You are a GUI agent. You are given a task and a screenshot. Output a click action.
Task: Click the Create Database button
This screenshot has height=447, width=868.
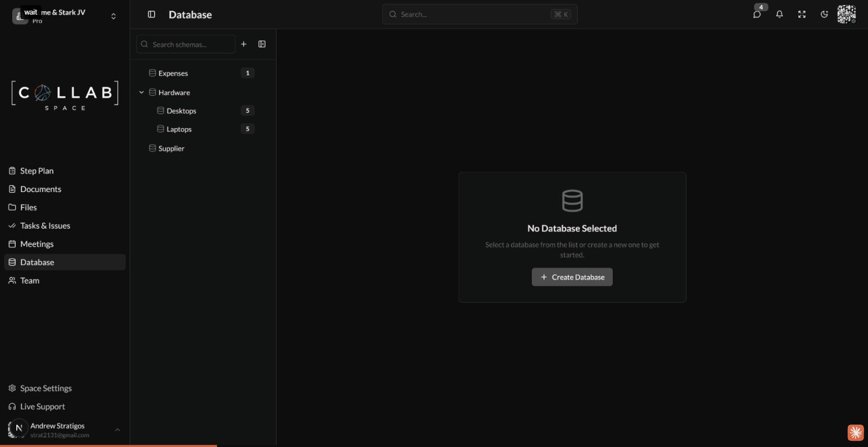click(x=572, y=277)
